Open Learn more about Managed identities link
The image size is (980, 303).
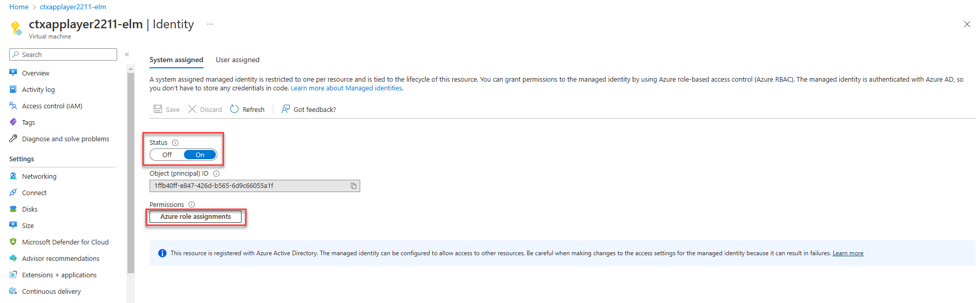pos(346,88)
